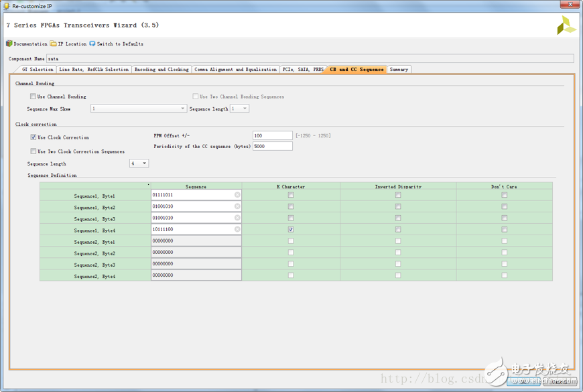Clear the Sequence1 Byte2 value with its X icon
This screenshot has height=392, width=583.
click(x=237, y=206)
